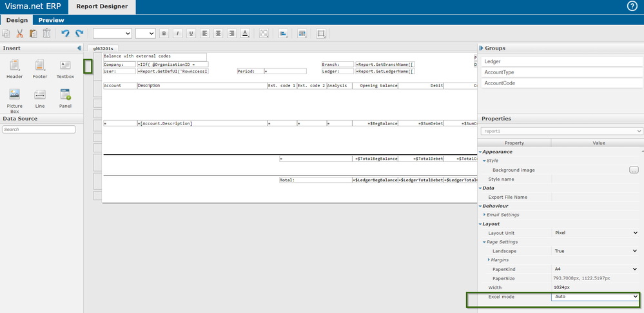Align text to the left
The width and height of the screenshot is (644, 313).
[x=204, y=34]
